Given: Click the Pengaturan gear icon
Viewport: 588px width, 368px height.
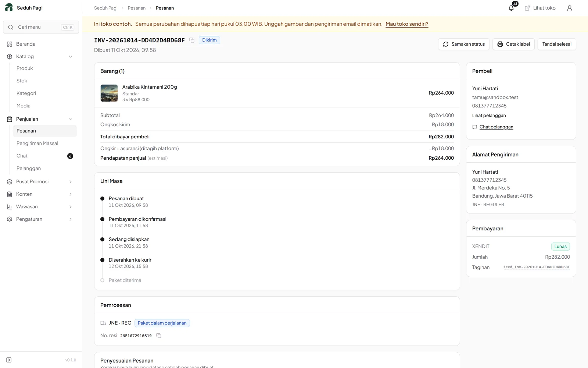Looking at the screenshot, I should coord(10,219).
